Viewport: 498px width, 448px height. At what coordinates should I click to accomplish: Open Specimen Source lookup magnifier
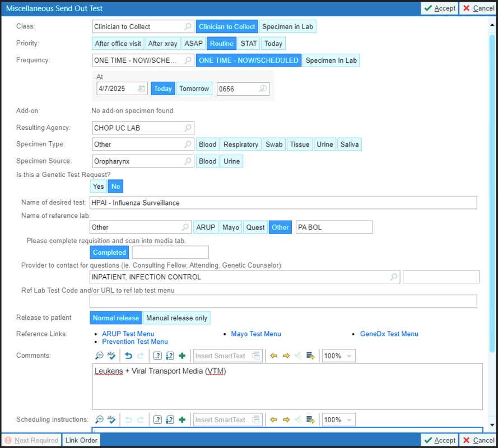tap(188, 161)
